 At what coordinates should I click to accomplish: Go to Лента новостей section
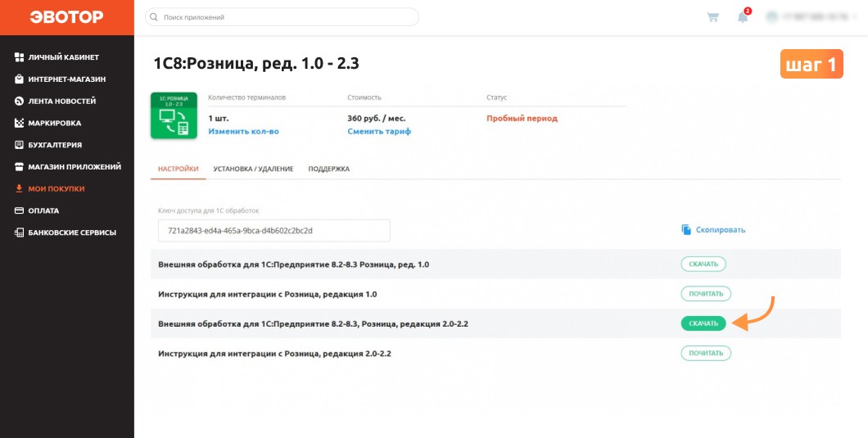point(62,101)
